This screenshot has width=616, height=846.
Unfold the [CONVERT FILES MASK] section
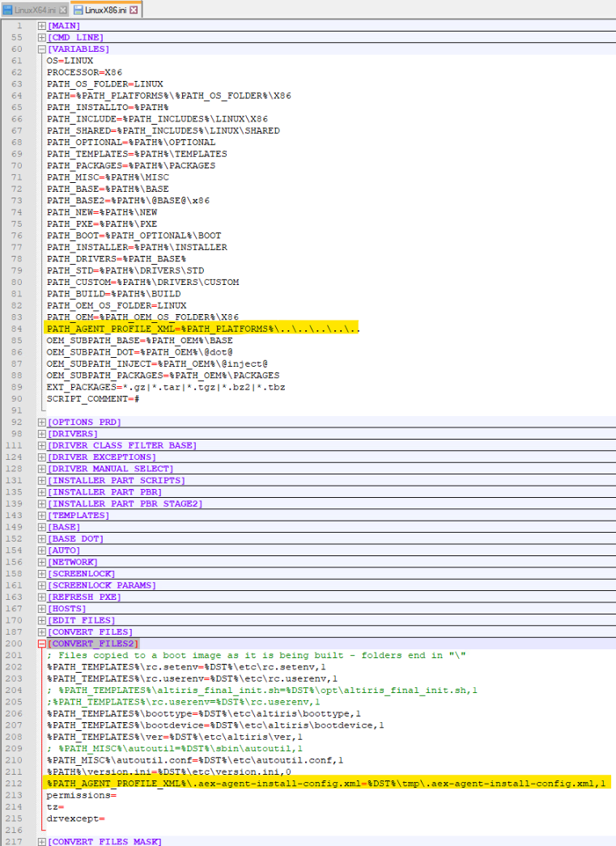click(x=41, y=842)
